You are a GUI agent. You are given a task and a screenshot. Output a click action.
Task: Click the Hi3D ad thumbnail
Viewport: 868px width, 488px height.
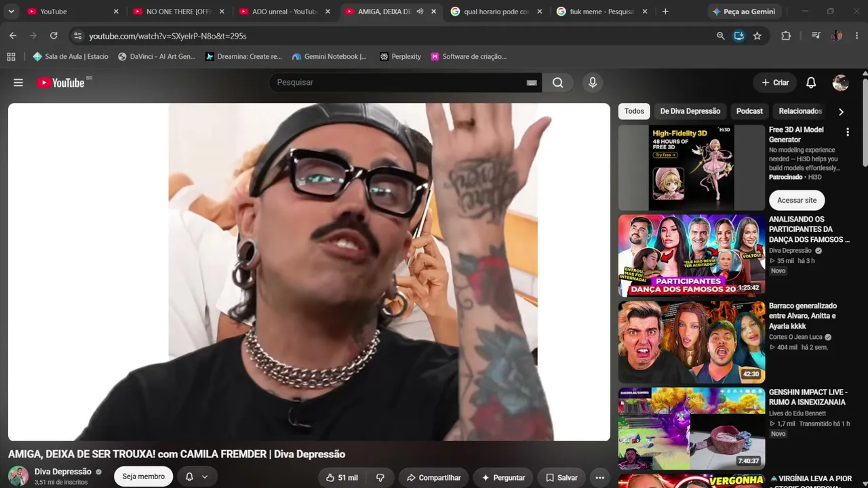[692, 167]
